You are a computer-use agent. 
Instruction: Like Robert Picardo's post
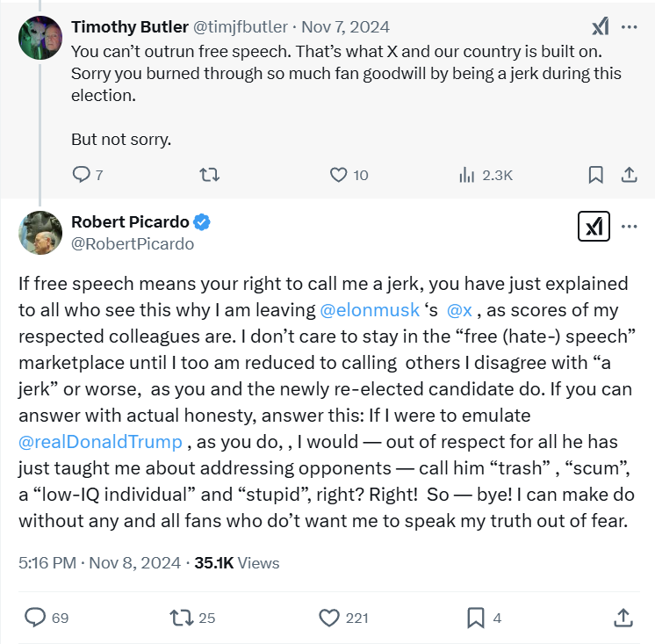point(329,618)
